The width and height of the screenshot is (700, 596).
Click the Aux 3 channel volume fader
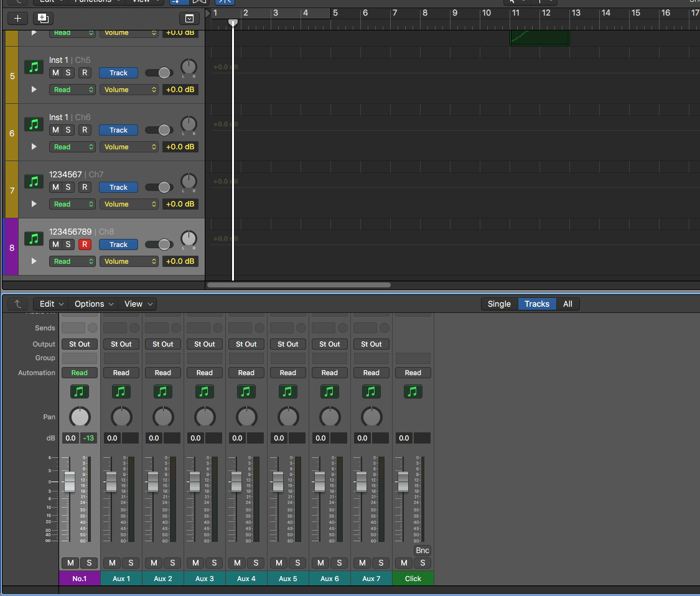tap(195, 482)
